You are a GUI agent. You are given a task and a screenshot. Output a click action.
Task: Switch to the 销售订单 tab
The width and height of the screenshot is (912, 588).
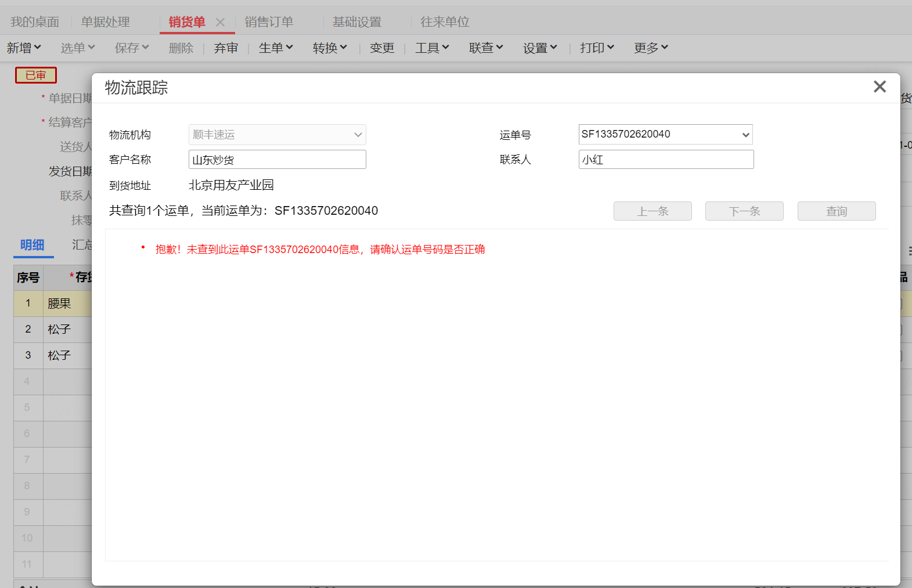click(269, 22)
